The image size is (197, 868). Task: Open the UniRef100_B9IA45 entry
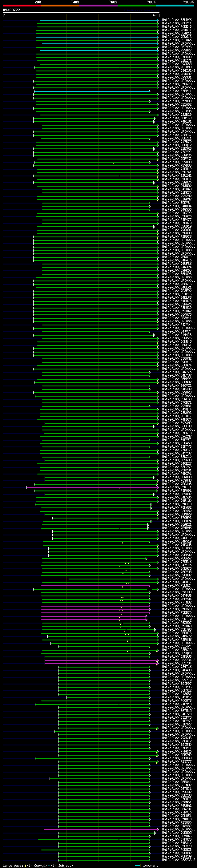(176, 40)
